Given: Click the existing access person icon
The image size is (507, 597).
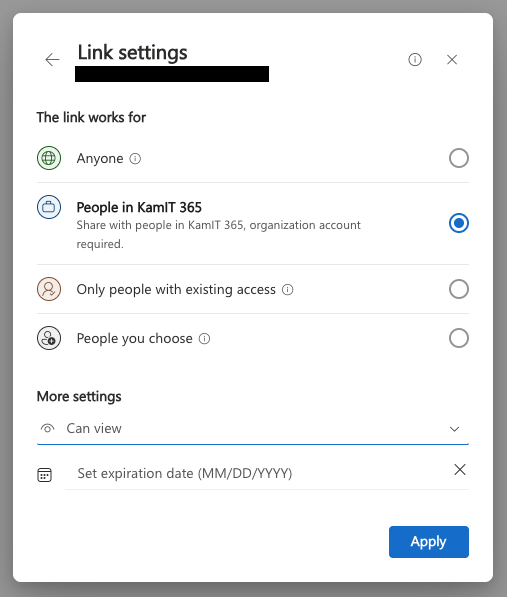Looking at the screenshot, I should coord(49,289).
